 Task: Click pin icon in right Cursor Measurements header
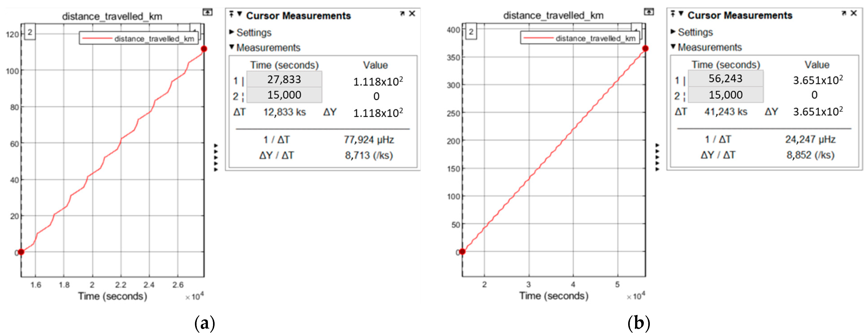tap(673, 14)
